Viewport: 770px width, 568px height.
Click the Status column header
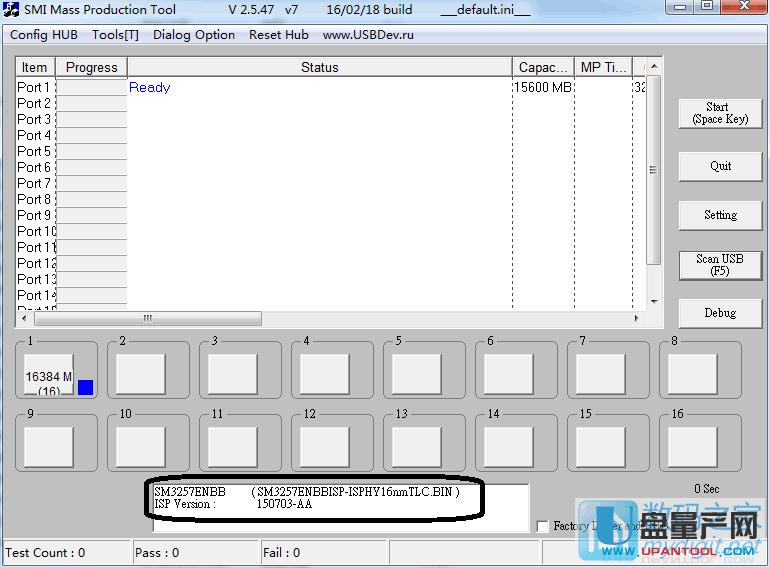coord(320,67)
